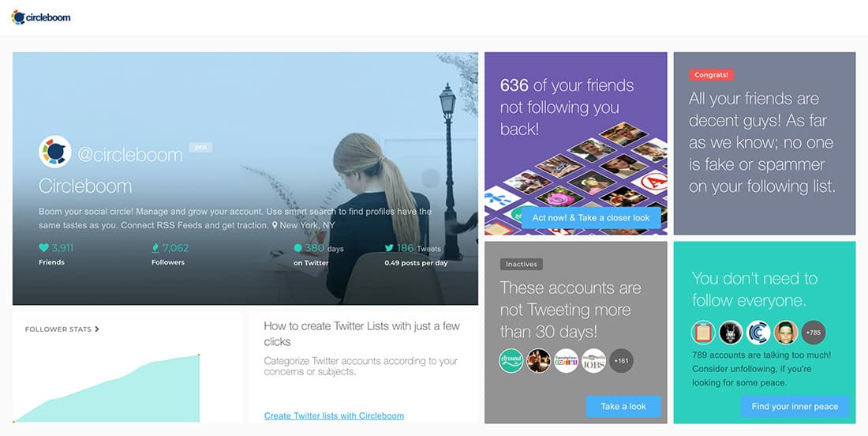Click the heart icon beside 3,911 Friends
868x436 pixels.
point(43,248)
